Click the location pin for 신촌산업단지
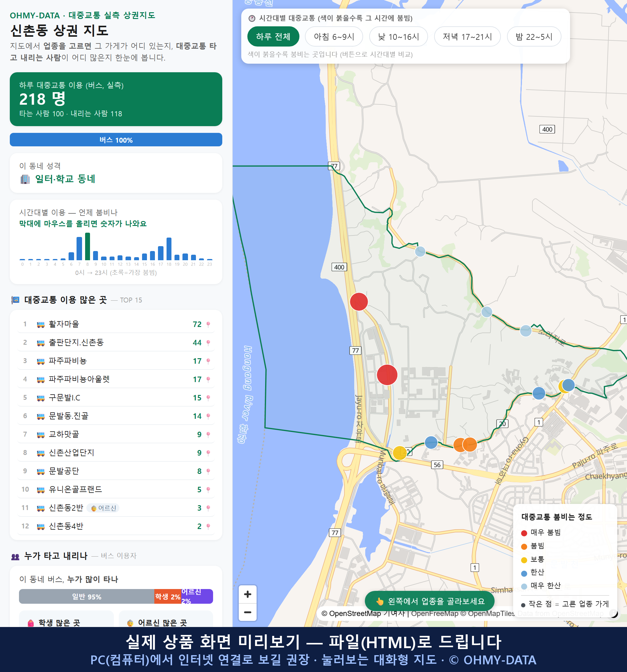This screenshot has width=627, height=672. point(208,452)
